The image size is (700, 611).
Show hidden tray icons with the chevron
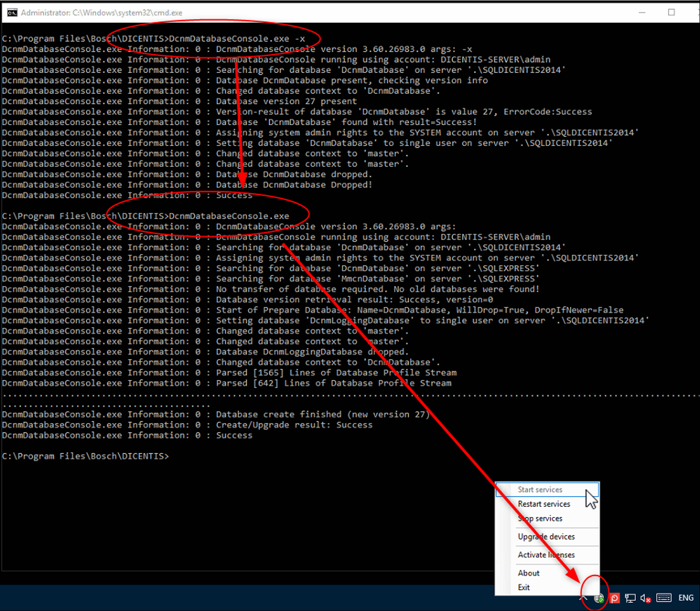[x=583, y=598]
